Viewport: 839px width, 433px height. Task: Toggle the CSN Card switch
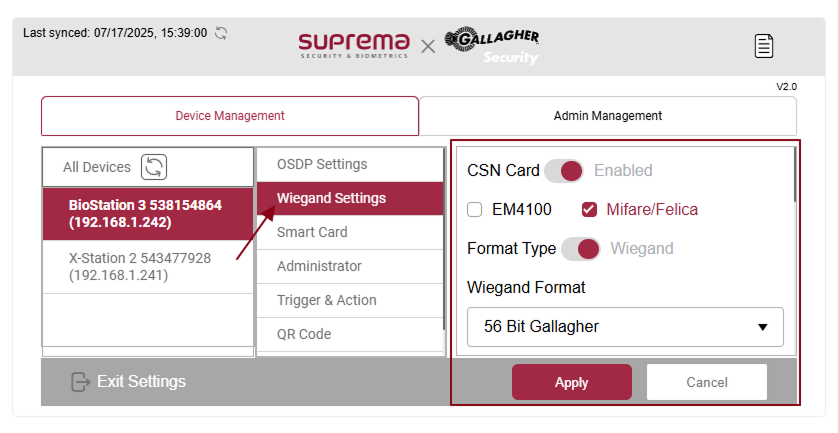click(x=564, y=170)
